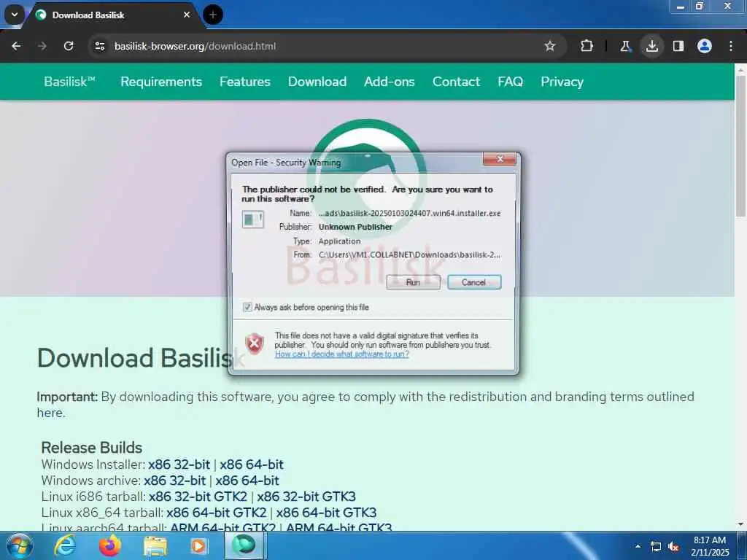Click the scrollbar down arrow

tap(740, 524)
